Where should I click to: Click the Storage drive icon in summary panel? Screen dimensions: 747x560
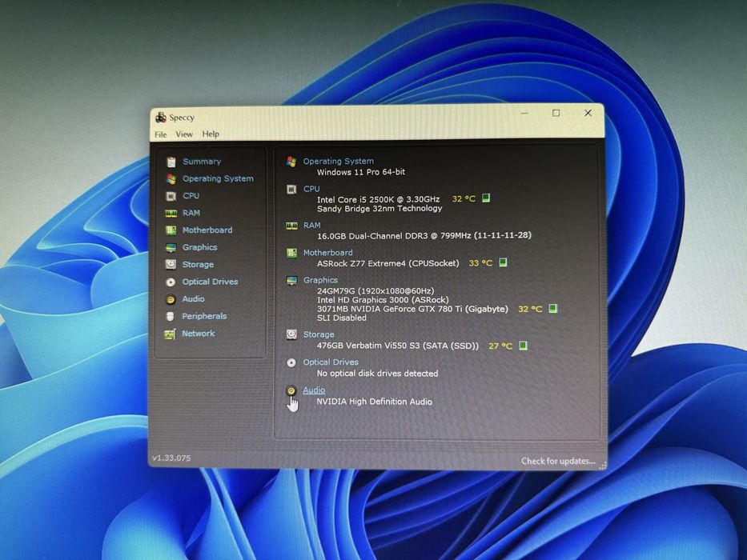point(291,334)
